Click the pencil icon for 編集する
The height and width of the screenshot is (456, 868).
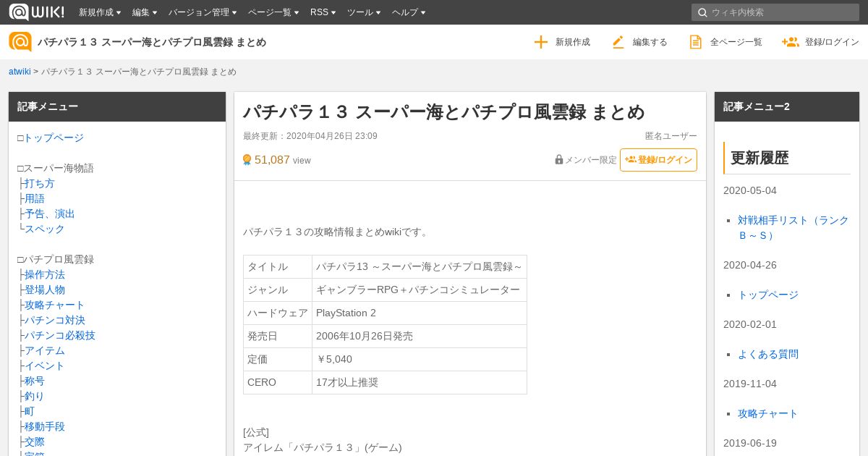pyautogui.click(x=618, y=42)
